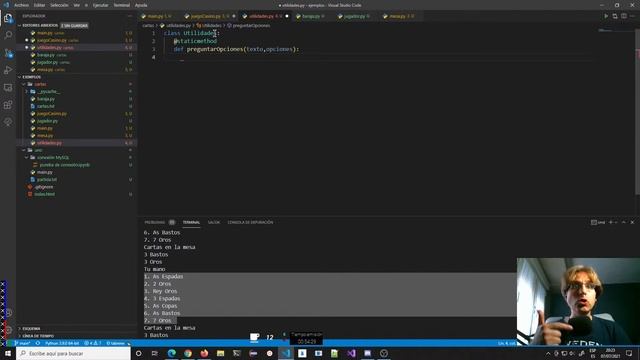The height and width of the screenshot is (360, 640).
Task: Expand the Línea de Tiempo section
Action: (x=38, y=336)
